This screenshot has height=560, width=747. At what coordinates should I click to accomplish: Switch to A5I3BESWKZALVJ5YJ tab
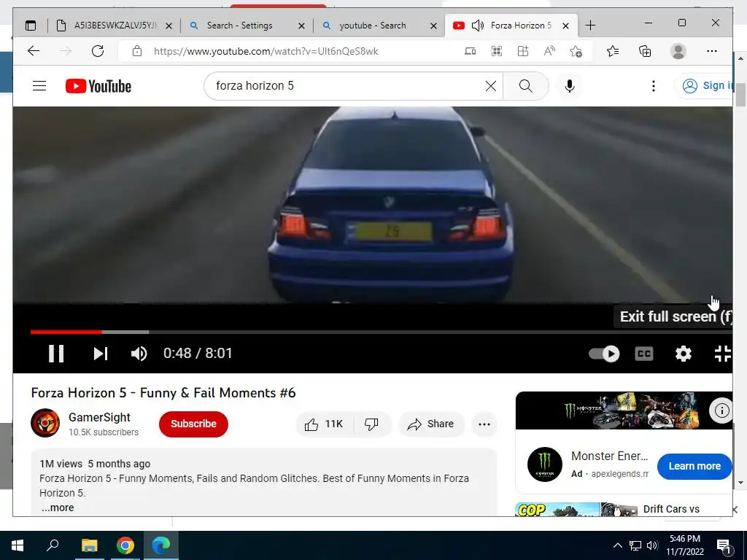(115, 26)
